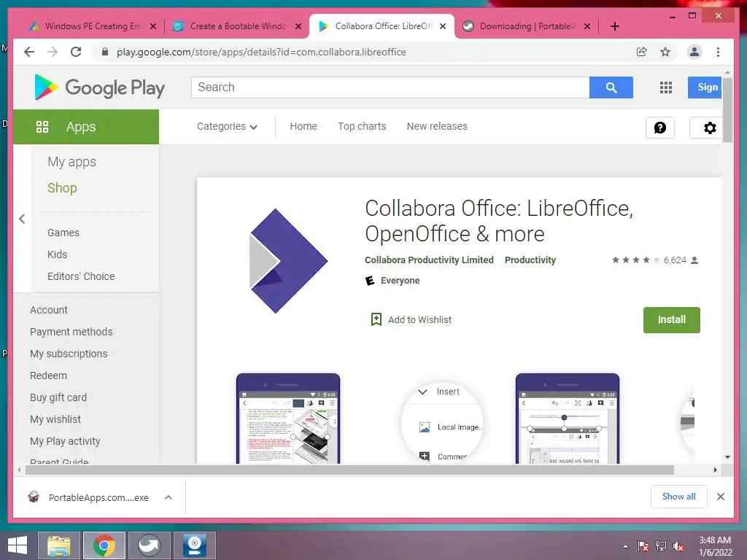Open Redeem link

click(x=48, y=376)
